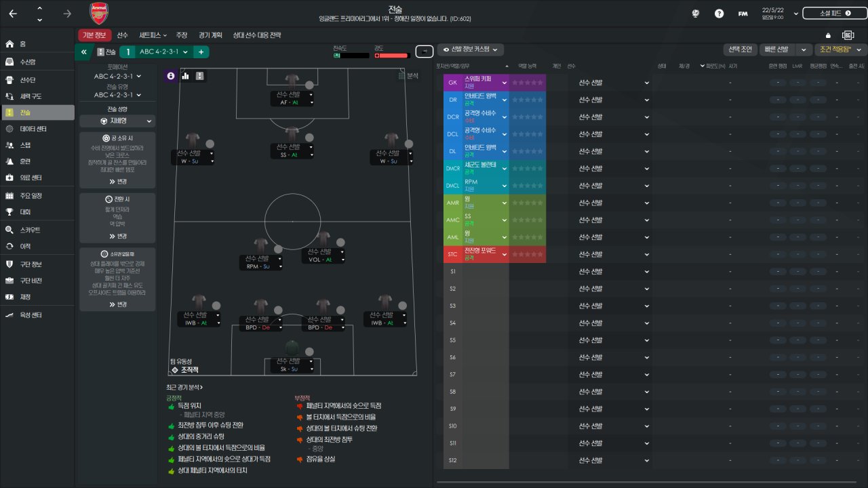Click the padlock lock icon
The image size is (868, 488).
point(828,35)
